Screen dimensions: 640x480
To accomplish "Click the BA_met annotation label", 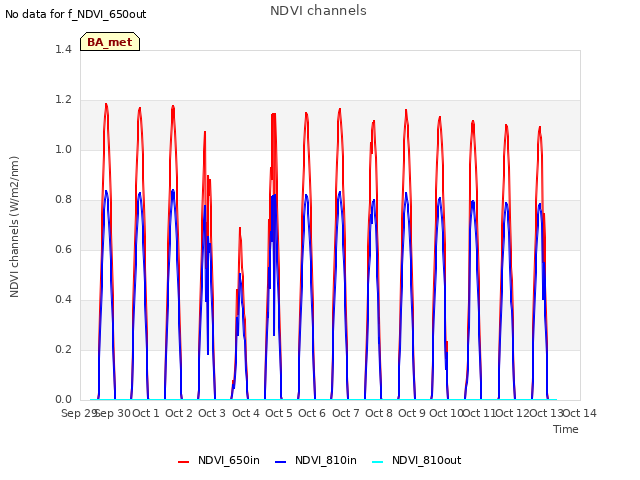I will (110, 42).
